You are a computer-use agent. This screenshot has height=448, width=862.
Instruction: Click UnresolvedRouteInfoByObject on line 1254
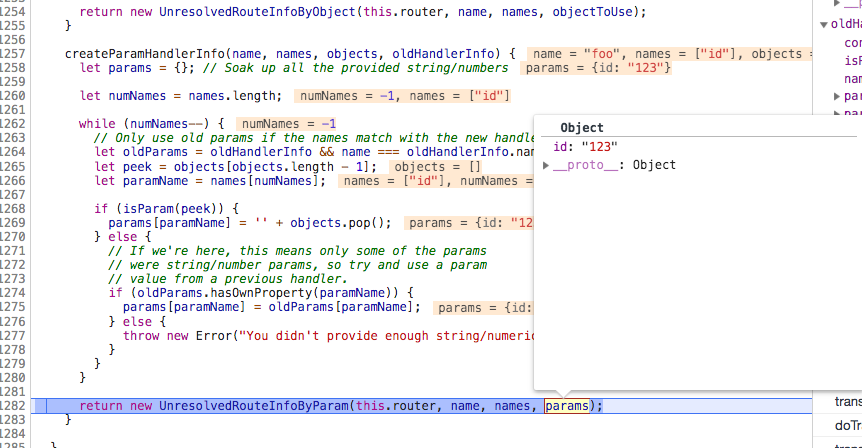(x=257, y=12)
